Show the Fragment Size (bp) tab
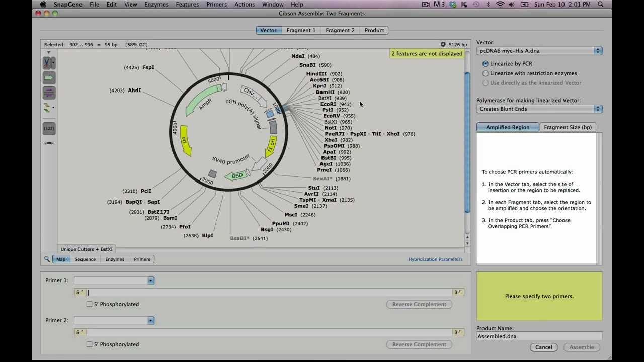Viewport: 644px width, 362px height. pos(568,127)
